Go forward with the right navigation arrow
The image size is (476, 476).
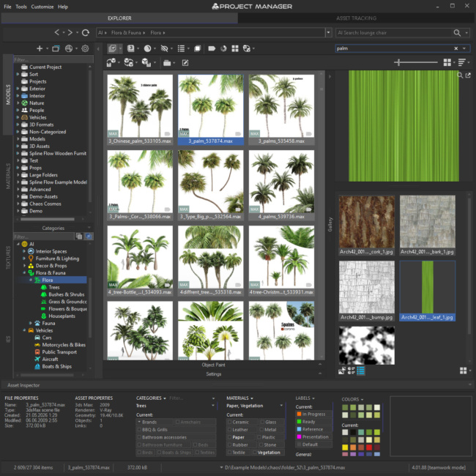(70, 32)
